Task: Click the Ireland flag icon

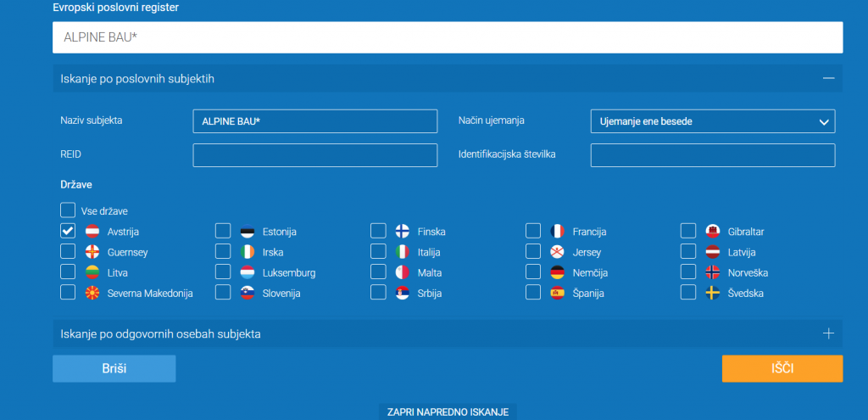Action: [248, 252]
